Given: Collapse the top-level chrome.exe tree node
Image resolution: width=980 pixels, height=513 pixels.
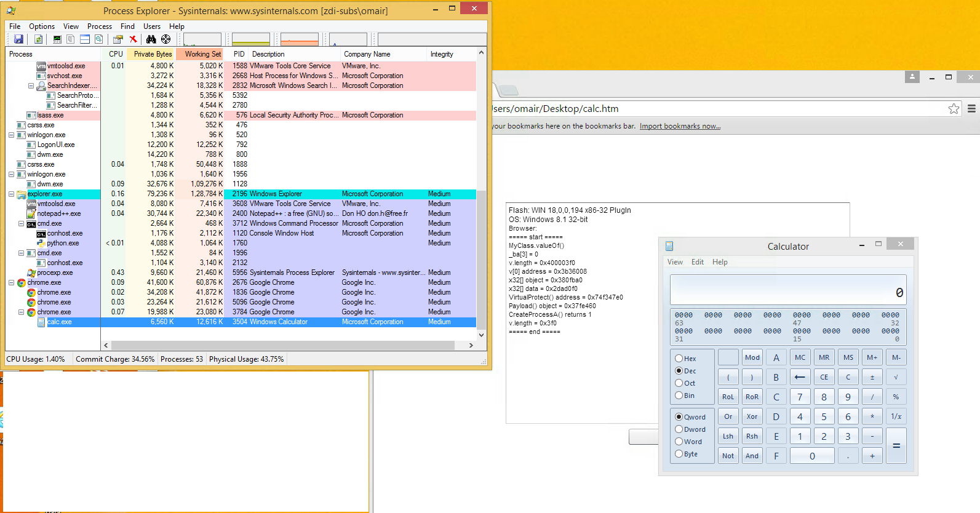Looking at the screenshot, I should pyautogui.click(x=11, y=282).
